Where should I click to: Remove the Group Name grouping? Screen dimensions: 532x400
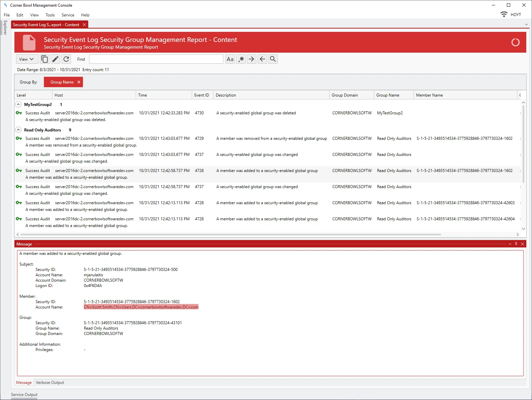click(79, 82)
